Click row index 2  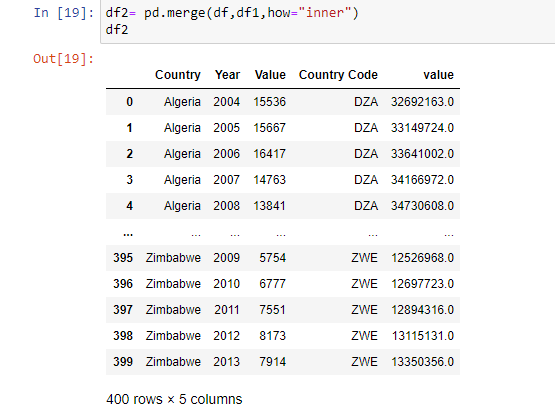point(130,154)
